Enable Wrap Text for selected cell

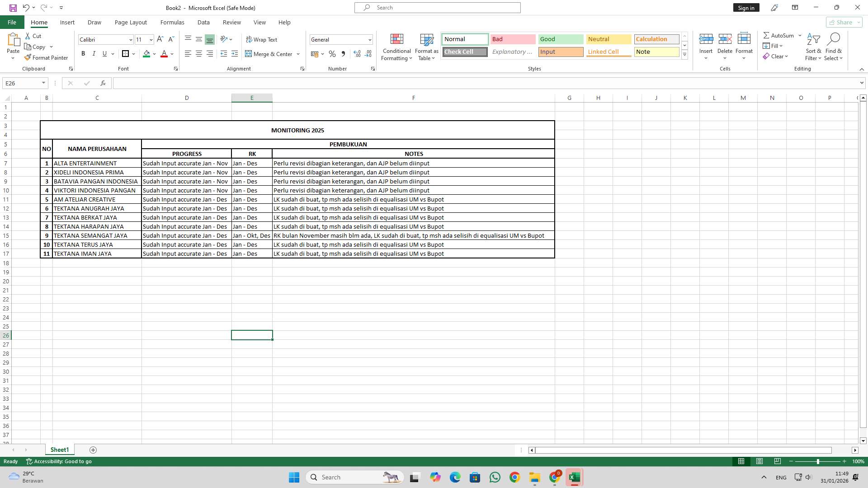click(x=262, y=39)
